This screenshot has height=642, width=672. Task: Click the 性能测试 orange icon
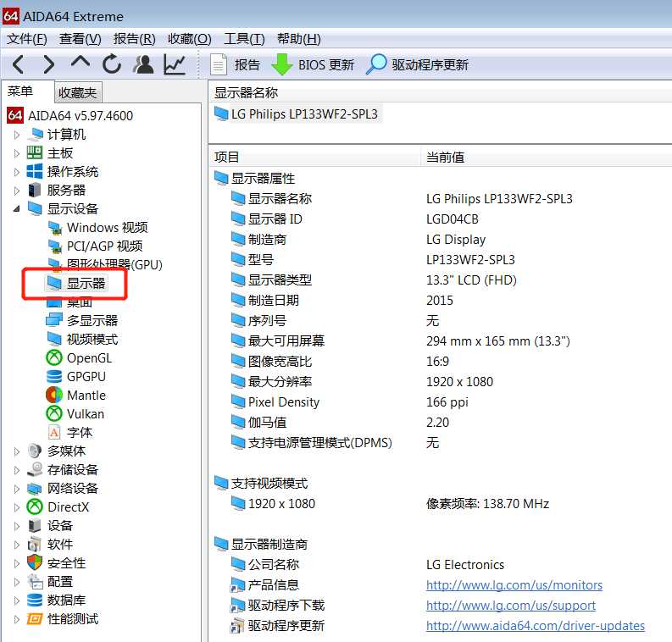click(34, 619)
